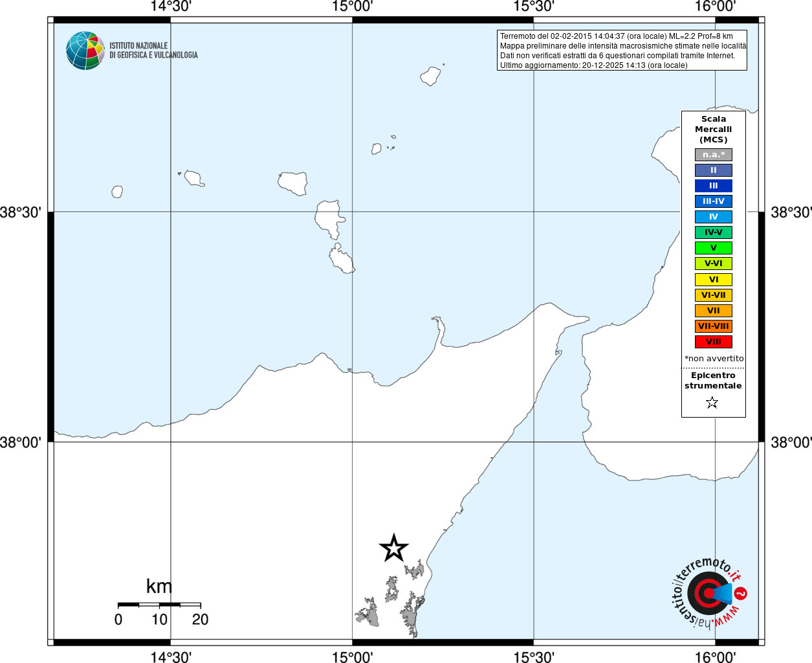This screenshot has height=663, width=812.
Task: Click the scale bar '0' value
Action: [x=118, y=620]
